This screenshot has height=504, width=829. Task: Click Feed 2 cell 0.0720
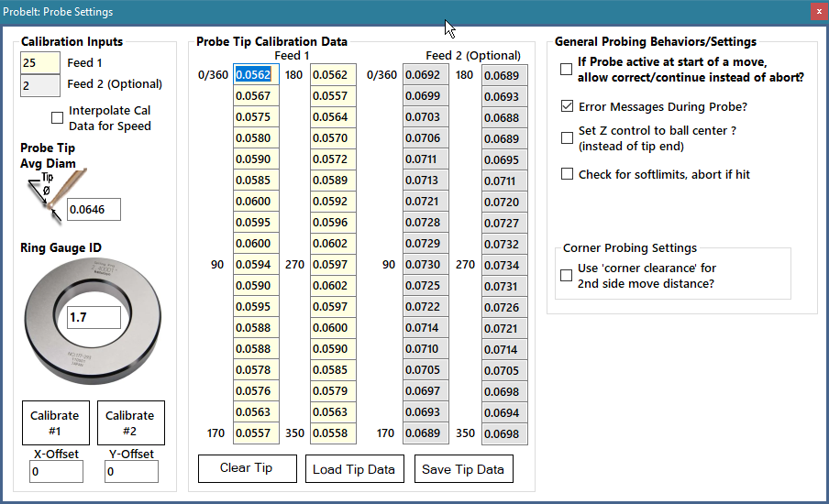[505, 203]
